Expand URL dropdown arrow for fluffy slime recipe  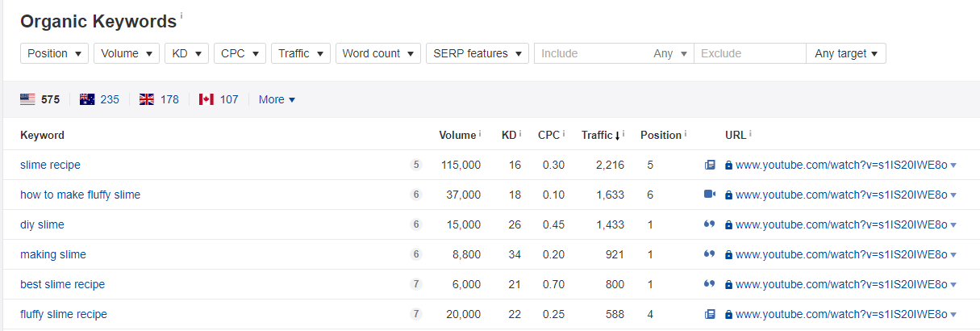point(953,314)
